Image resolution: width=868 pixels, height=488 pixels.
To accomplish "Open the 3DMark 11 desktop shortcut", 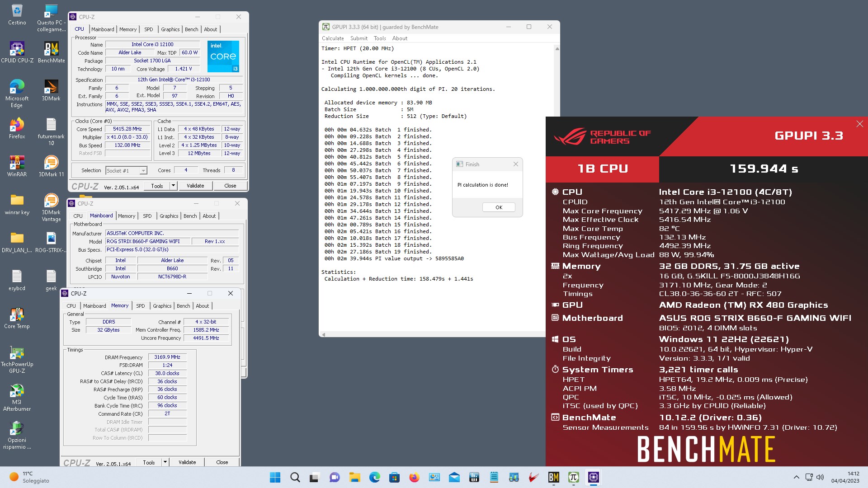I will pos(51,166).
